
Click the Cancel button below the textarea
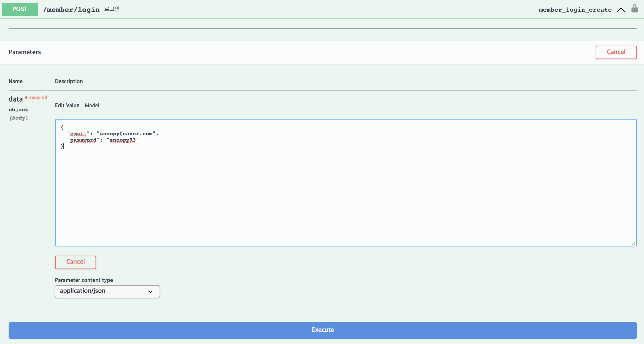coord(75,262)
